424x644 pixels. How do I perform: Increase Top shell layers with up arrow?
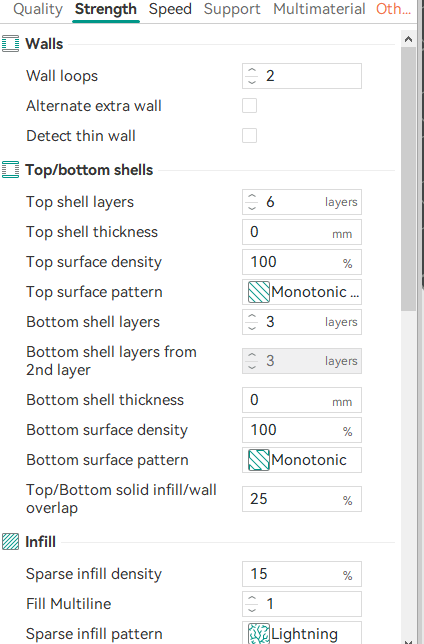252,196
